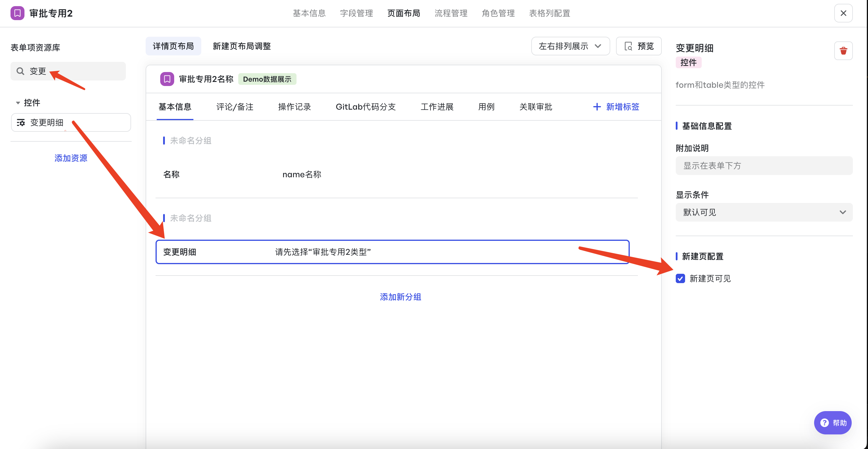Click the 表单项资源库 heading
868x449 pixels.
tap(35, 48)
